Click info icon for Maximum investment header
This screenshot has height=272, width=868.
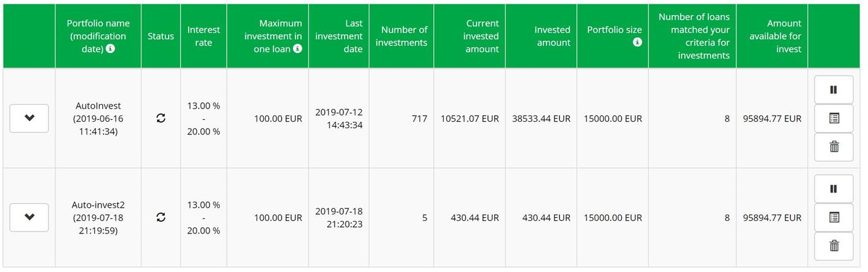(x=297, y=49)
